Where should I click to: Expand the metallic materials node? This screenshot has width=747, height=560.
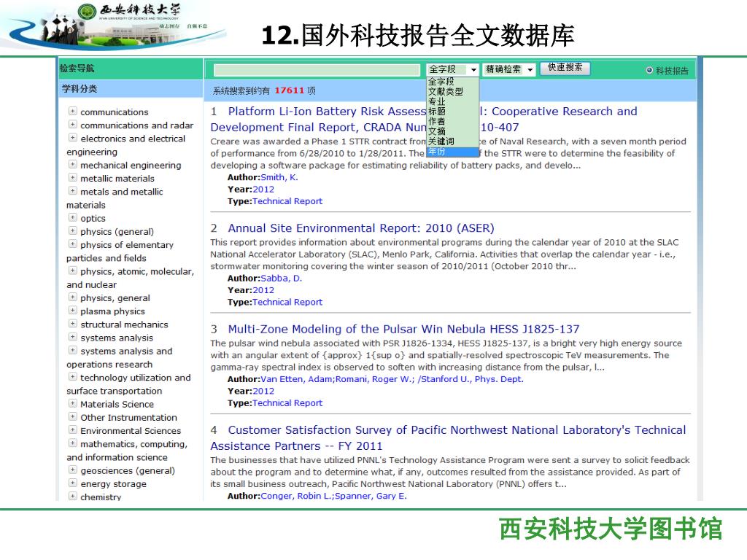72,178
